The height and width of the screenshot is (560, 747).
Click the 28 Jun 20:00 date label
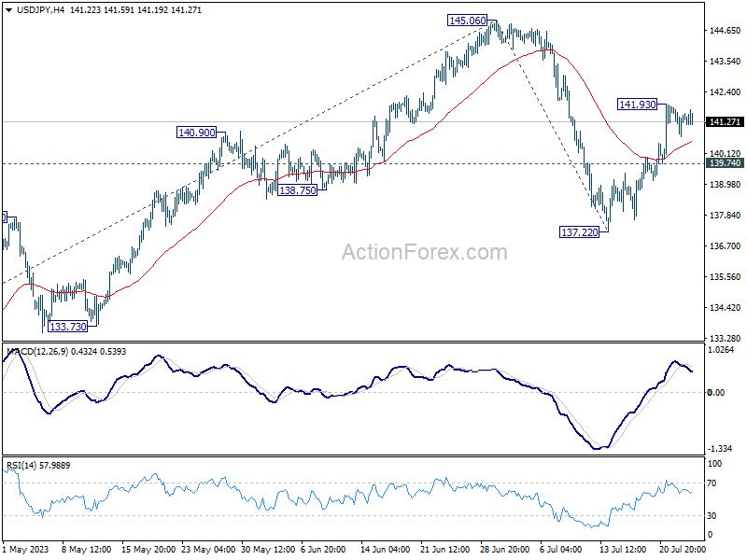tap(504, 550)
